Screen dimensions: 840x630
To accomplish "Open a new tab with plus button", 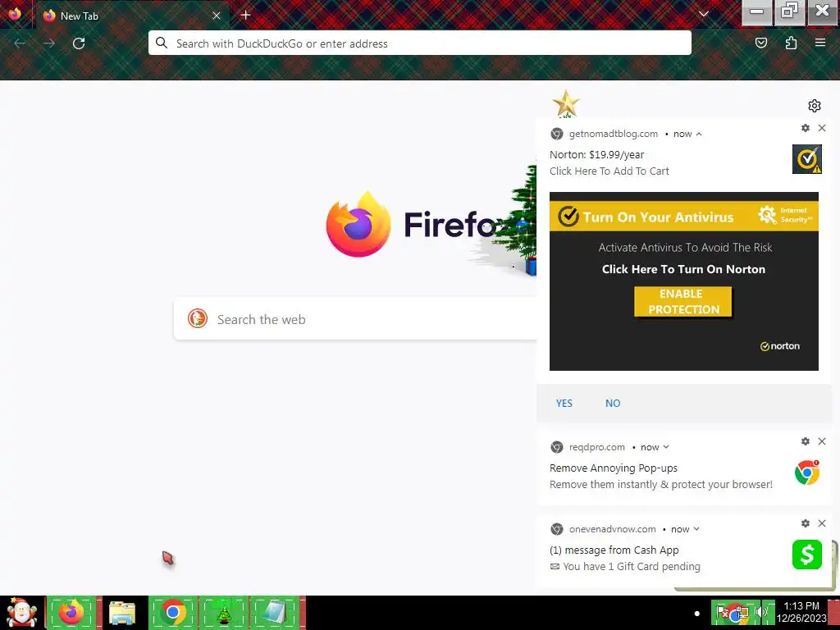I will click(x=245, y=15).
